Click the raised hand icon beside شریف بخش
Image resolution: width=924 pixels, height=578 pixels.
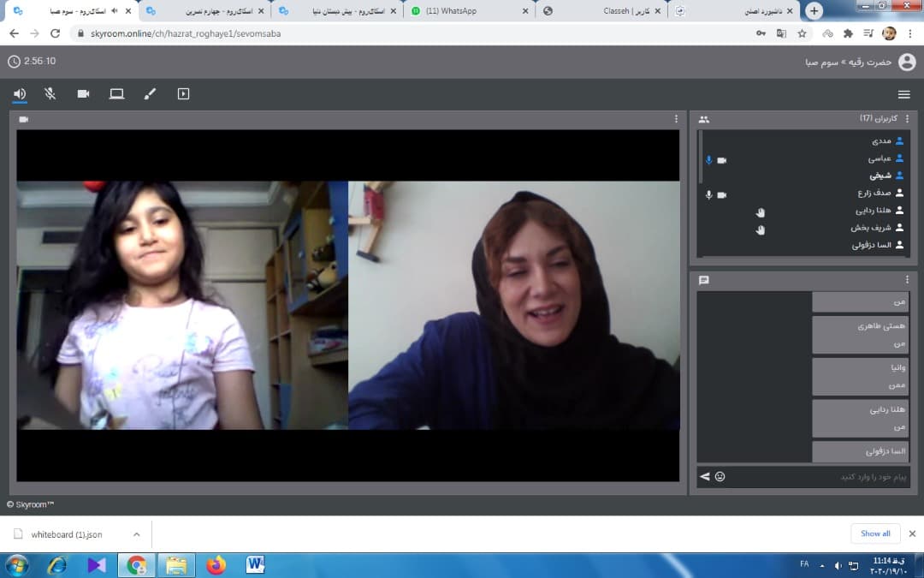[x=761, y=230]
